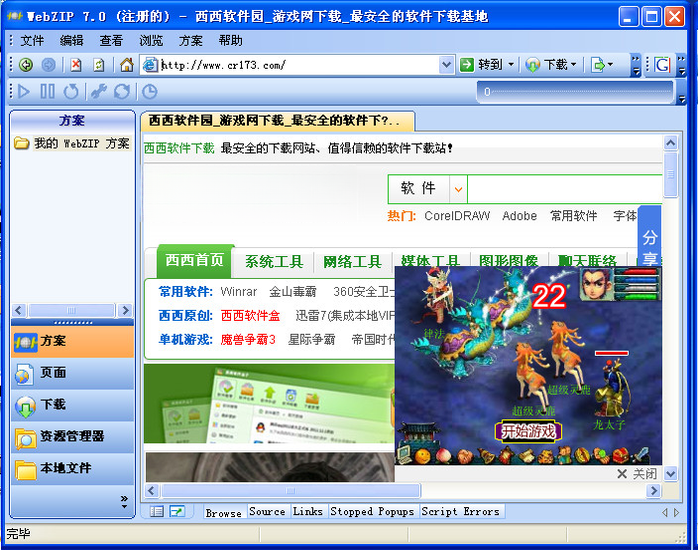Screen dimensions: 698x550
Task: Select the 西西软件园 page tab
Action: coord(277,121)
